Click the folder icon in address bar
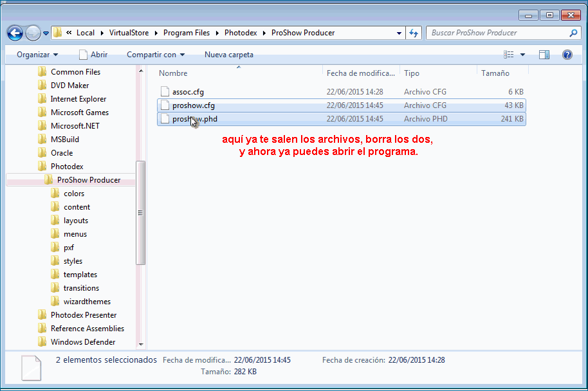588x391 pixels. [57, 33]
